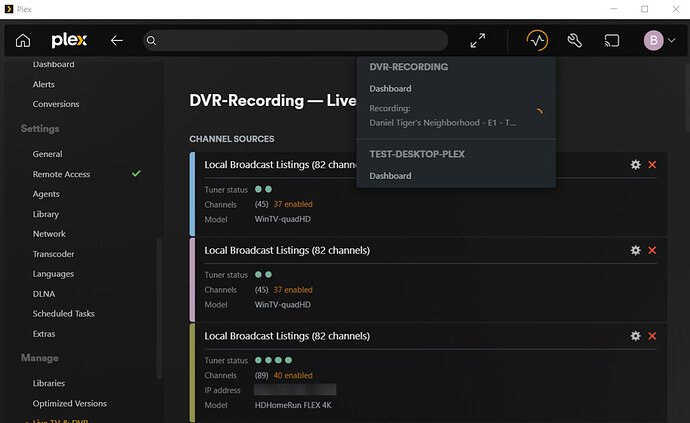The height and width of the screenshot is (423, 690).
Task: Open Transcoder settings
Action: tap(53, 254)
